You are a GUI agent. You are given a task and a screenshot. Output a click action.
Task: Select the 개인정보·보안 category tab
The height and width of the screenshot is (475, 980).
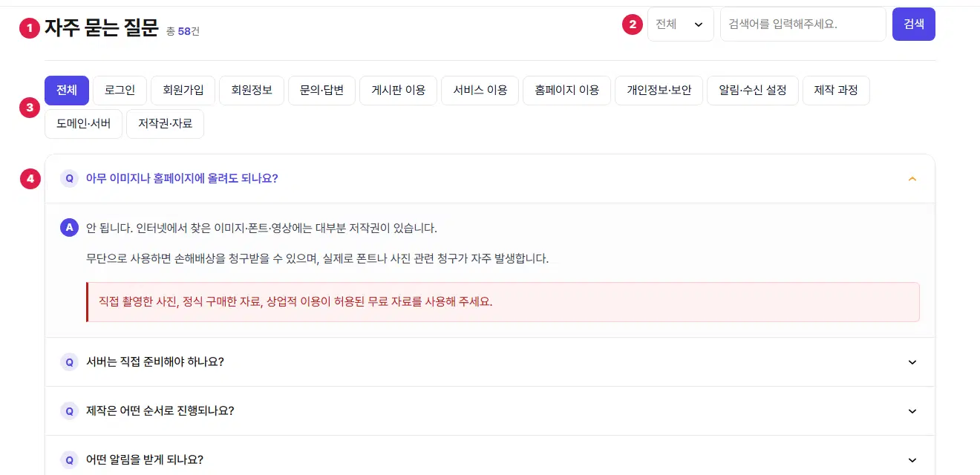[x=659, y=91]
